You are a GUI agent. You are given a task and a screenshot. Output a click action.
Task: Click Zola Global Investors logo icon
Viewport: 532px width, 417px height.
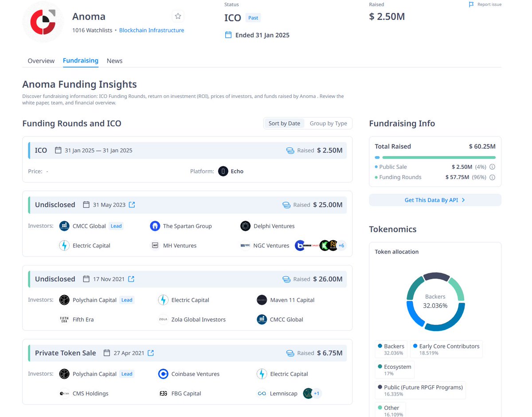(x=163, y=320)
